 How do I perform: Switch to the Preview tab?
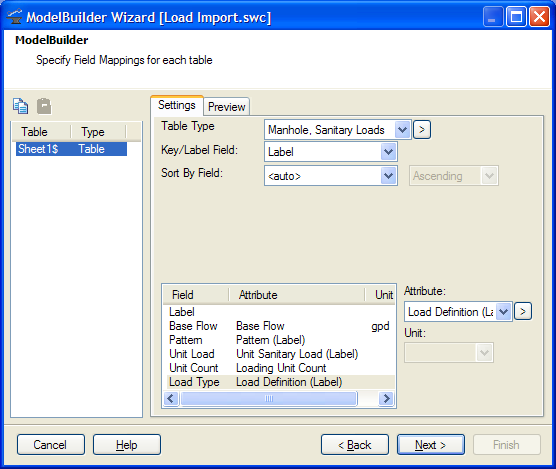(x=227, y=107)
